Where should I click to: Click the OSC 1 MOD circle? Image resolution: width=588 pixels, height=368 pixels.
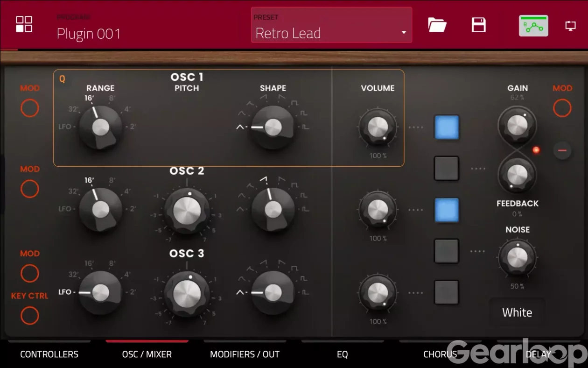click(29, 108)
